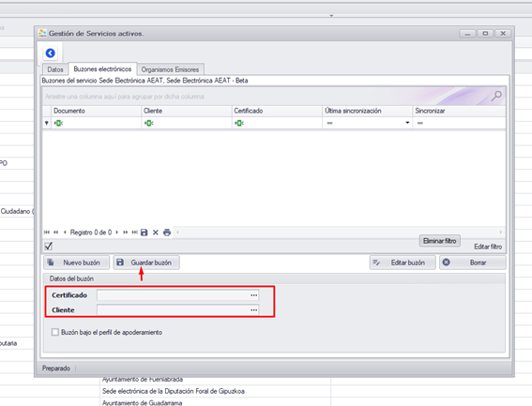Click the save floppy icon in navigator

pos(144,233)
